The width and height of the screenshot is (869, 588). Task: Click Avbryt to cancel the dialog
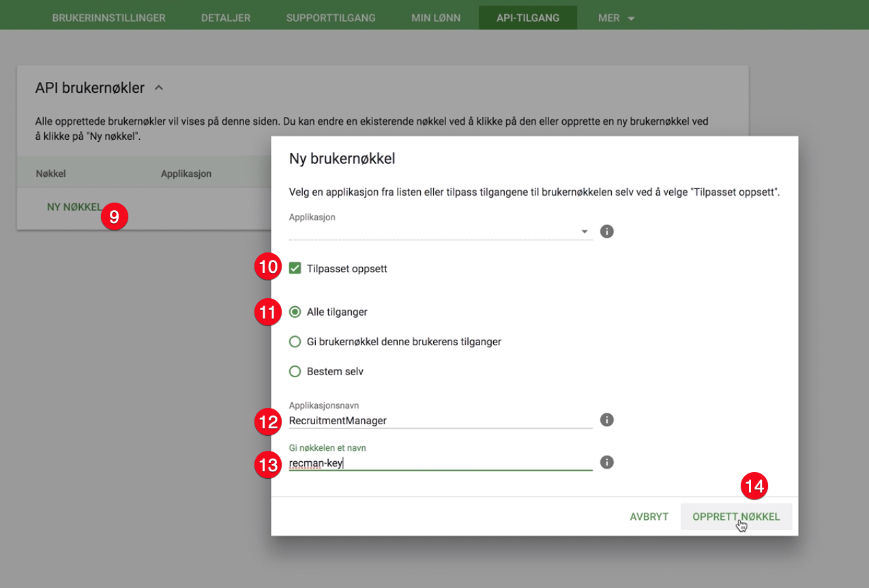[649, 516]
